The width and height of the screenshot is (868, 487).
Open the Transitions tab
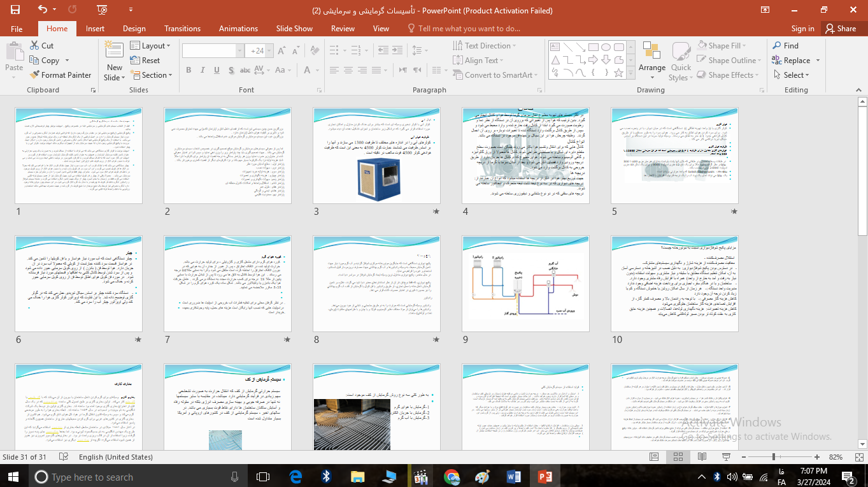182,29
